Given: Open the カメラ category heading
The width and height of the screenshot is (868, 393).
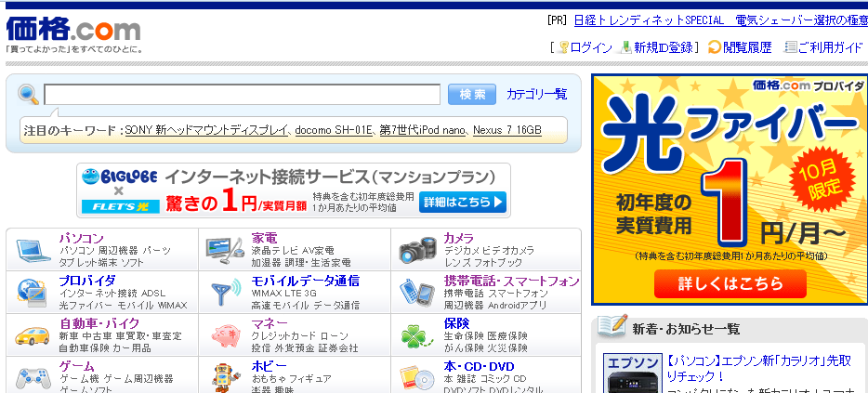Looking at the screenshot, I should click(459, 239).
